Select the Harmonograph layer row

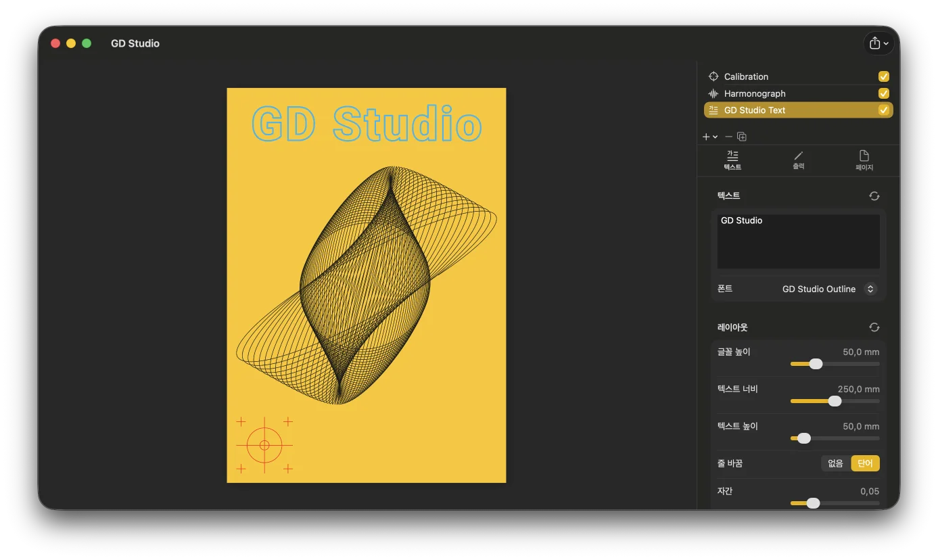[x=798, y=93]
